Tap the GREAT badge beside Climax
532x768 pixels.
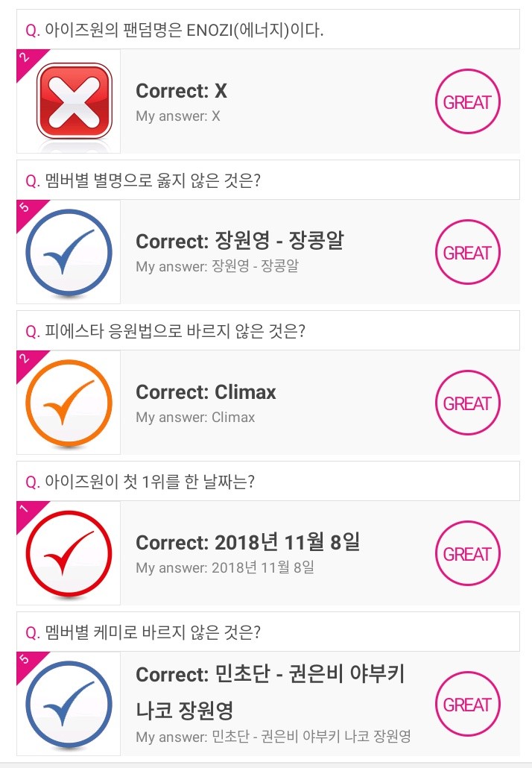click(467, 403)
